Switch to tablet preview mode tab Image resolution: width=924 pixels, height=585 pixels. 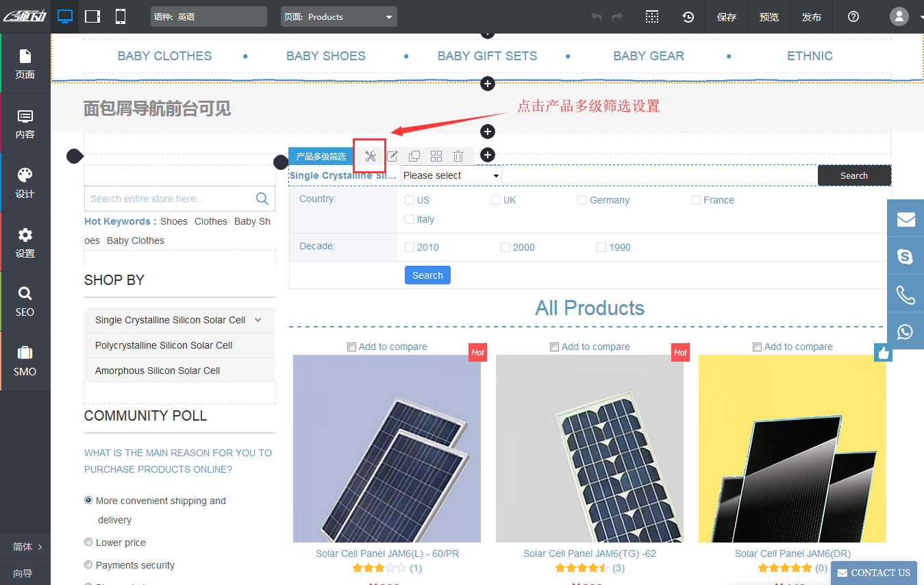click(x=92, y=16)
